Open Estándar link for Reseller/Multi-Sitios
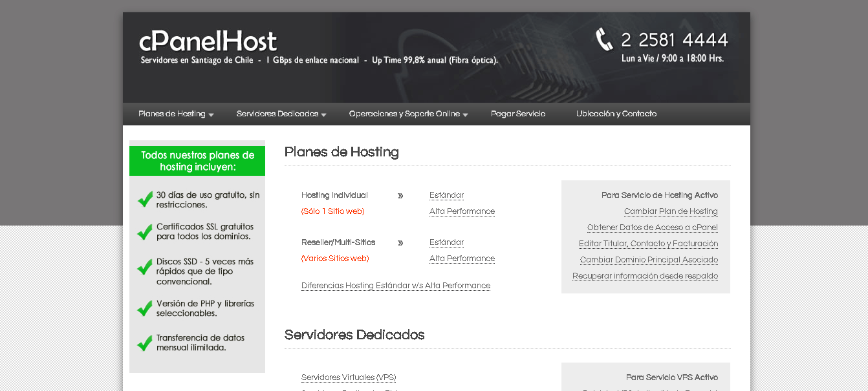The width and height of the screenshot is (868, 391). tap(446, 242)
